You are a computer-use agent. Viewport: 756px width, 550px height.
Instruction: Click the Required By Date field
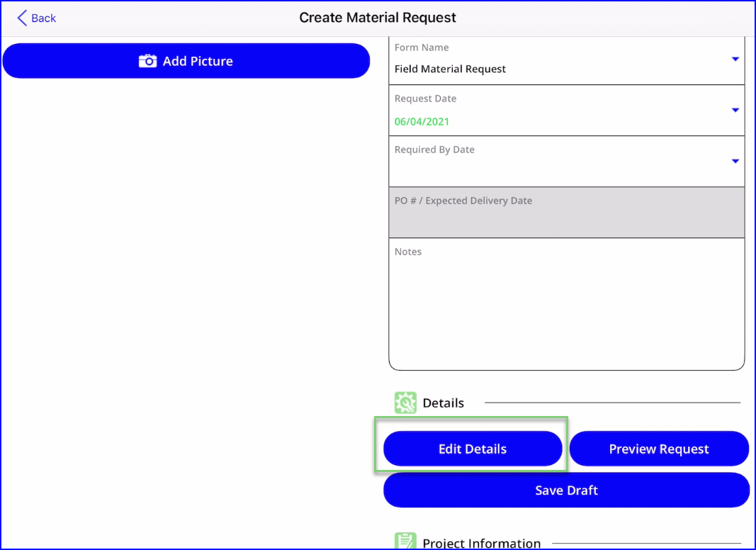[567, 162]
